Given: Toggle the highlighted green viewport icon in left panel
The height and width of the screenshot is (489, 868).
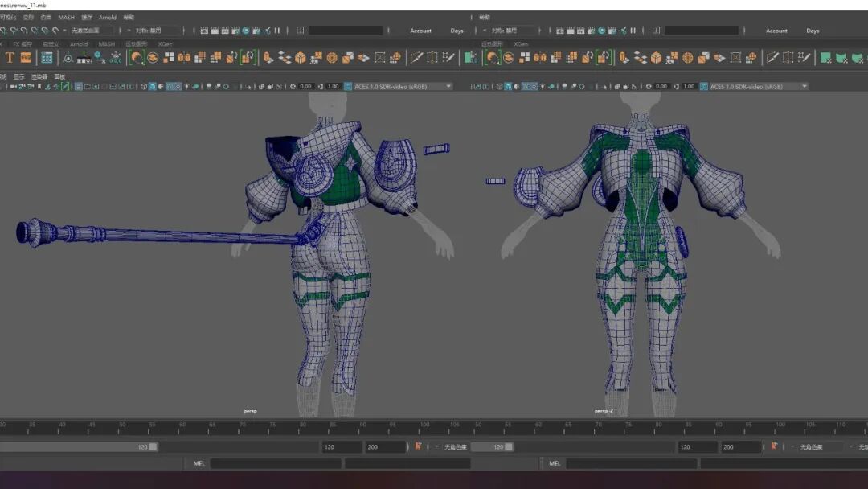Looking at the screenshot, I should pyautogui.click(x=65, y=86).
